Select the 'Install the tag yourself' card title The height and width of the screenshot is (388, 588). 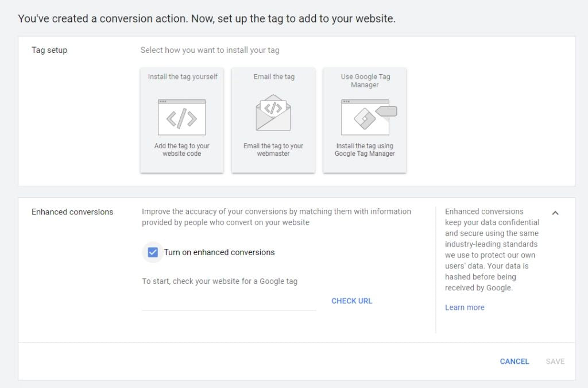[183, 76]
